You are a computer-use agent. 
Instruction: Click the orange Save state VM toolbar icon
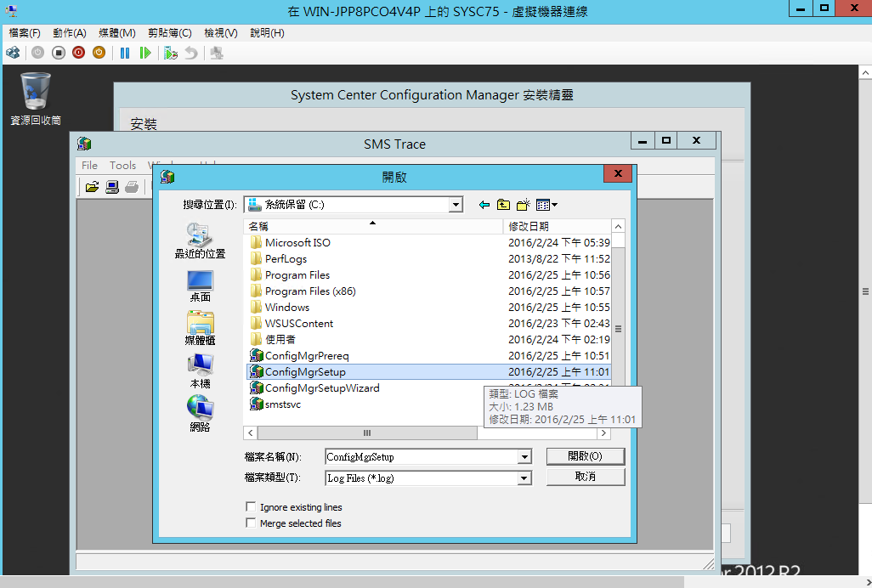[99, 53]
